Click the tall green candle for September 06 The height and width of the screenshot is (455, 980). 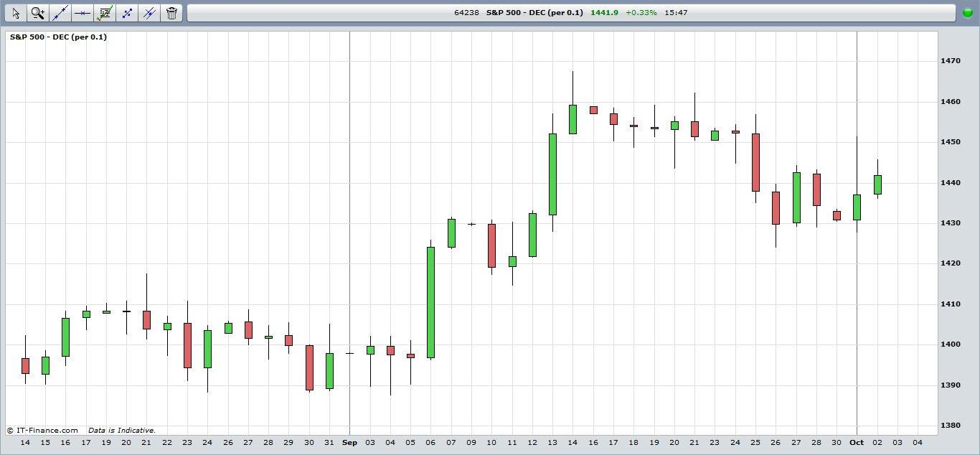pos(430,302)
